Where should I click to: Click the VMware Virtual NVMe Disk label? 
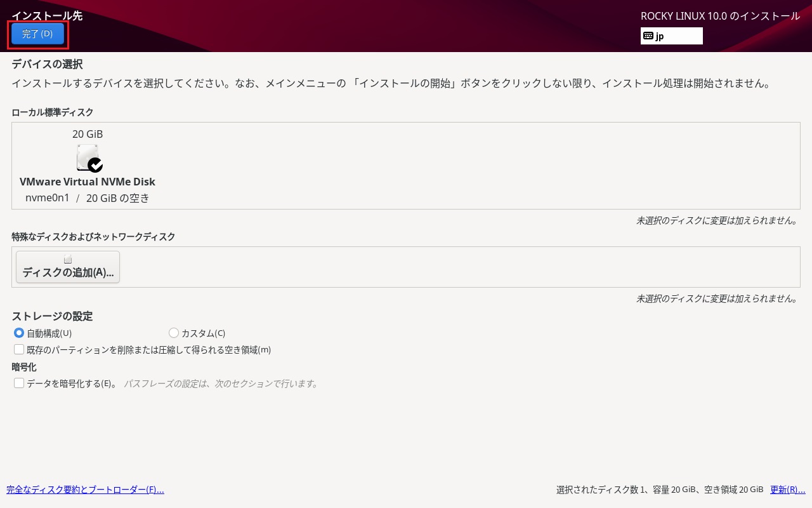[88, 182]
